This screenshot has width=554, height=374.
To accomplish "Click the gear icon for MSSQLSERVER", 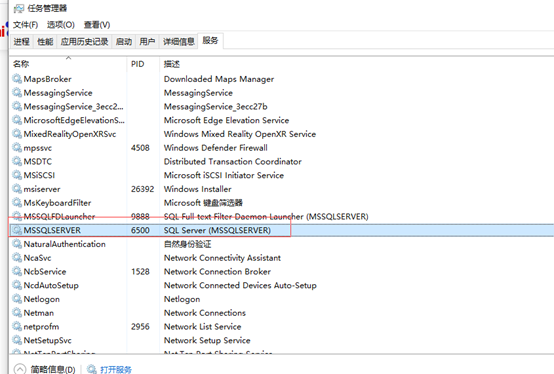I will [17, 230].
